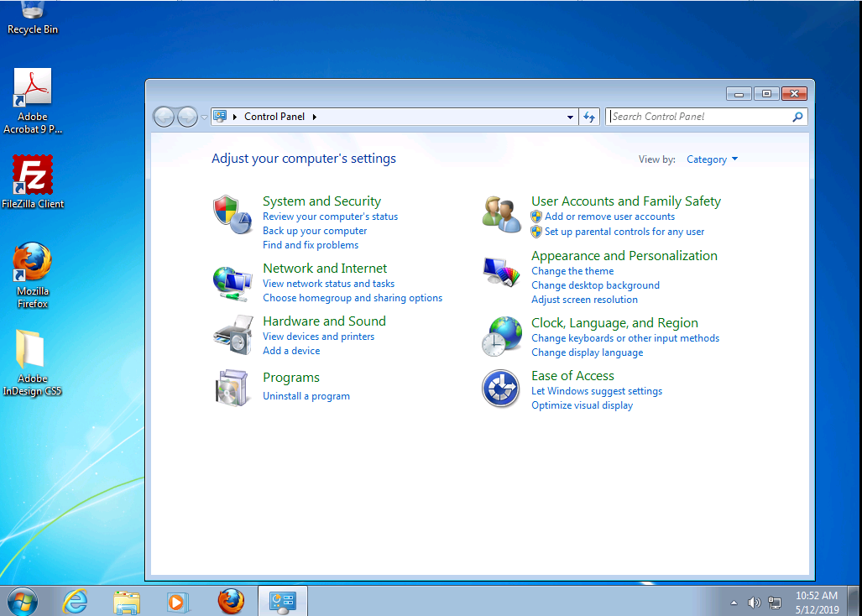Image resolution: width=862 pixels, height=616 pixels.
Task: Click the Control Panel breadcrumb in address bar
Action: pyautogui.click(x=274, y=117)
